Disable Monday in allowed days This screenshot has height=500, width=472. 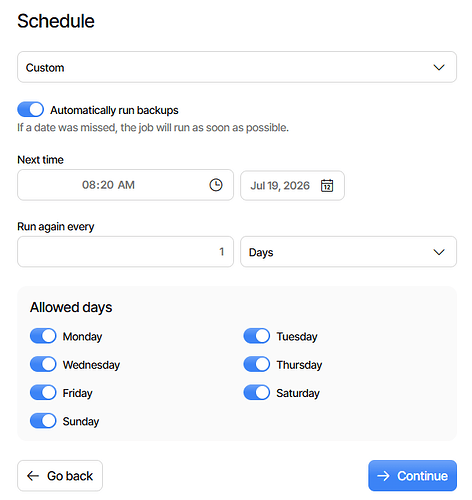[43, 336]
